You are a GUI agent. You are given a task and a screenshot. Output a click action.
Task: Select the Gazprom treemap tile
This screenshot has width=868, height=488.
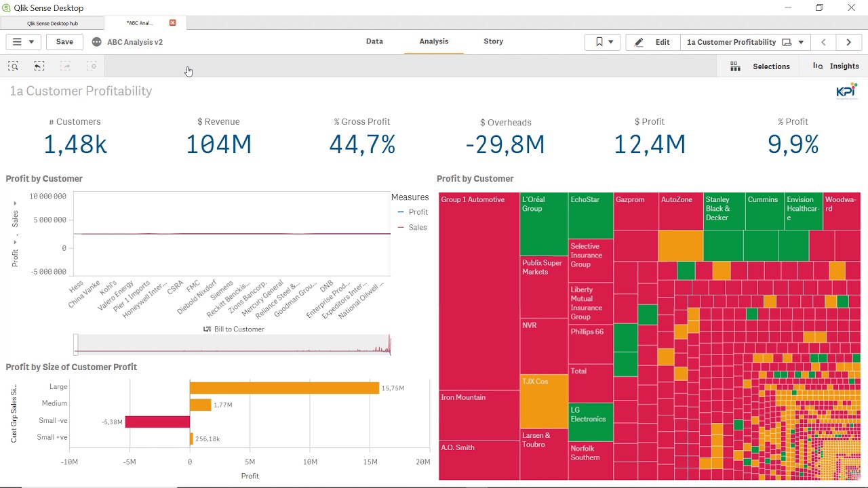point(635,211)
